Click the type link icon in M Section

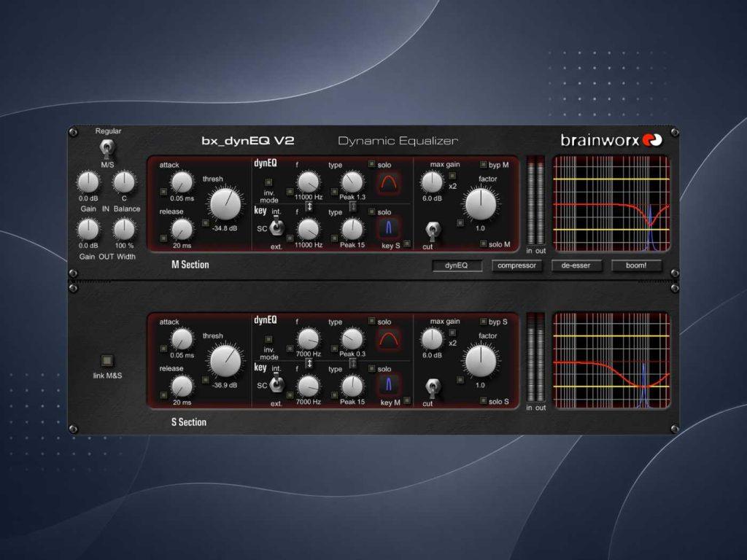point(353,206)
